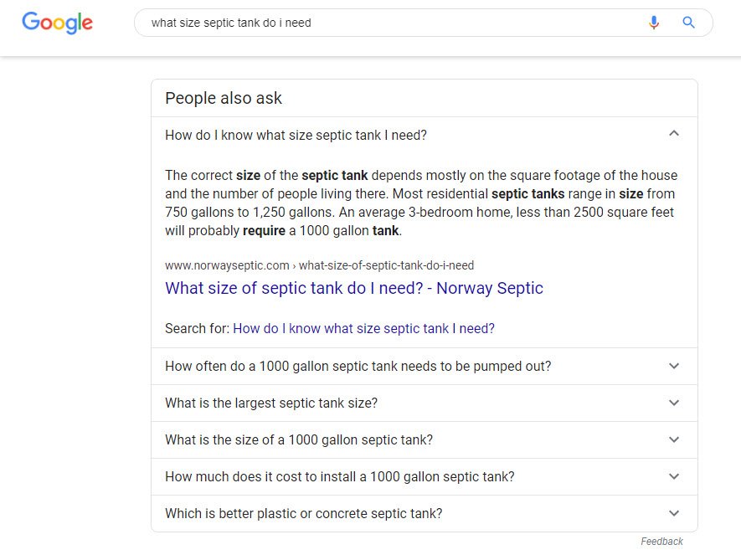Click the Feedback link below the box

pyautogui.click(x=661, y=542)
